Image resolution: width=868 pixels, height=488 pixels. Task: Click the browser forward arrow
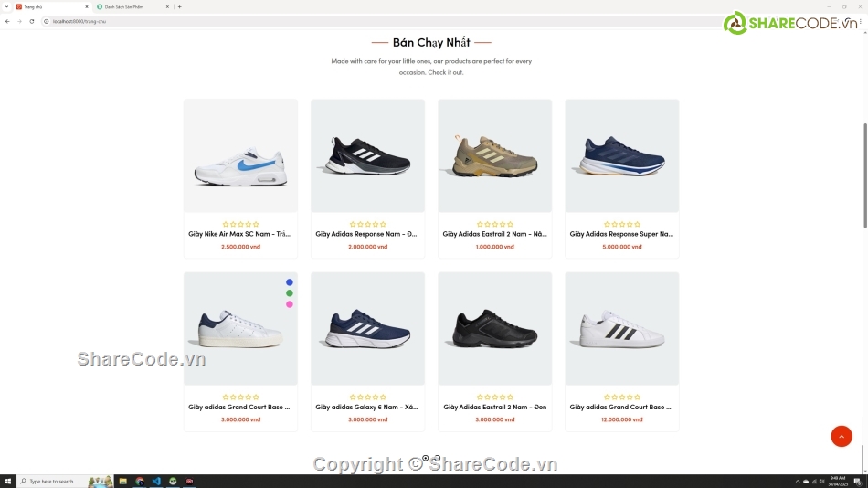[x=19, y=21]
